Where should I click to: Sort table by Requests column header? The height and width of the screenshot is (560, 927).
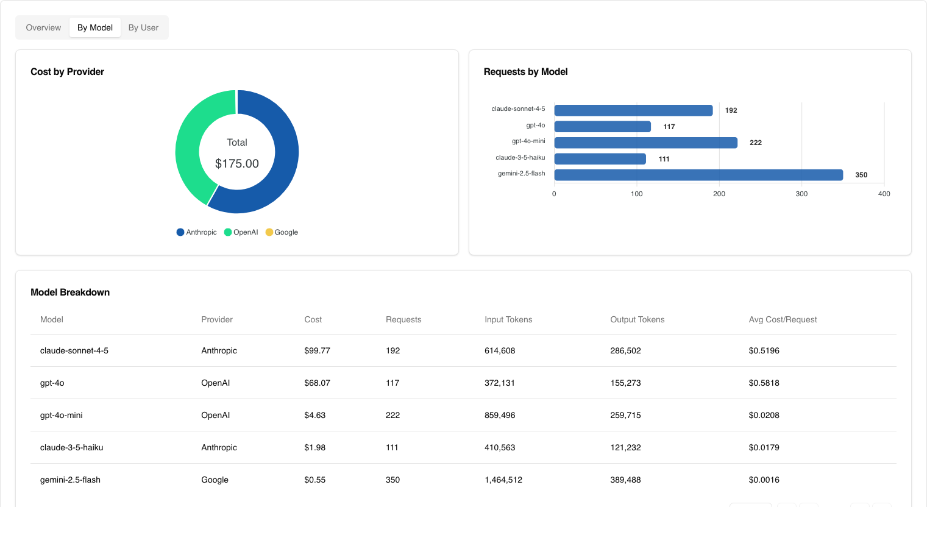click(403, 319)
